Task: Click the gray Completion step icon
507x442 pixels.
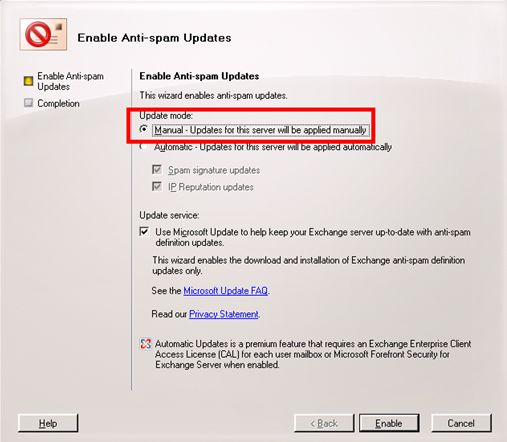Action: coord(28,103)
